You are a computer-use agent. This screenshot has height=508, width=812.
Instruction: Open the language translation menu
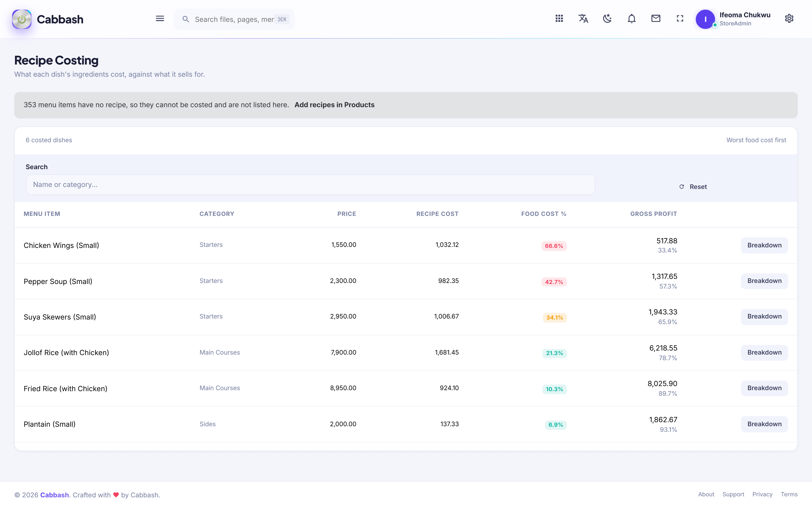(x=583, y=19)
